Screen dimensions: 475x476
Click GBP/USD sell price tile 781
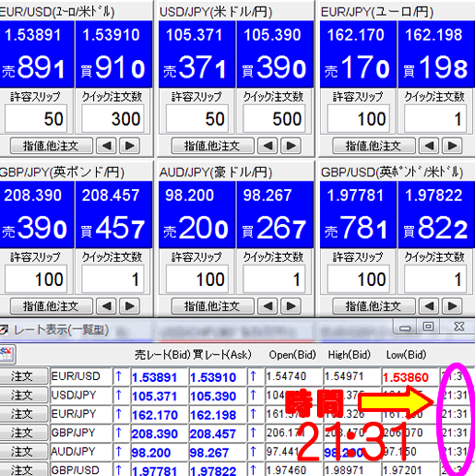(x=358, y=214)
